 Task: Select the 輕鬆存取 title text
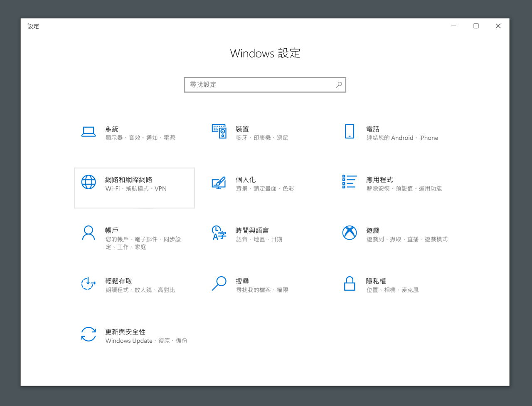[118, 281]
